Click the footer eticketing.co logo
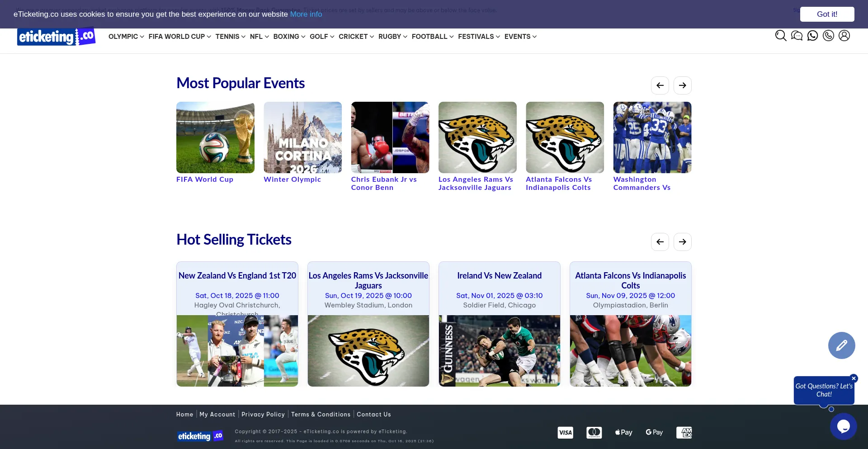Screen dimensions: 868x449 pos(200,436)
